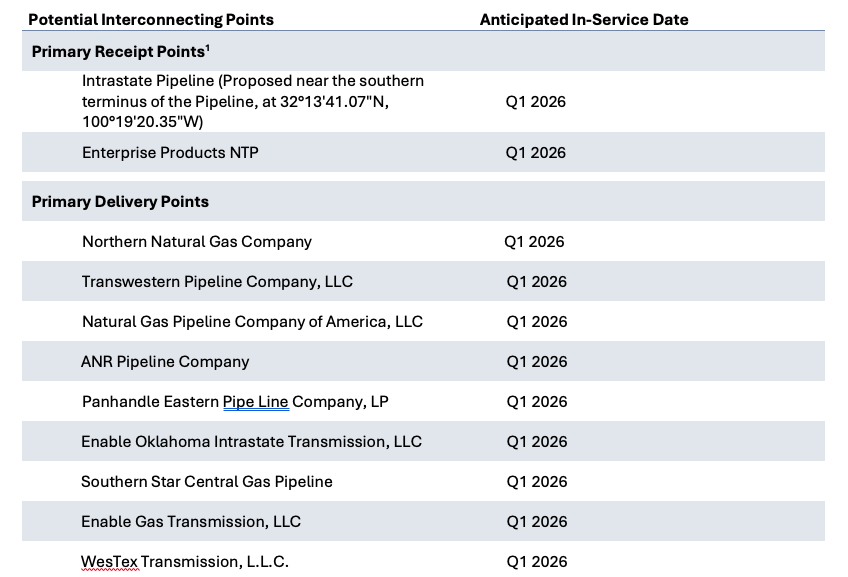Viewport: 848px width, 577px height.
Task: Click Q1 2026 date for Enterprise Products
Action: pos(535,152)
